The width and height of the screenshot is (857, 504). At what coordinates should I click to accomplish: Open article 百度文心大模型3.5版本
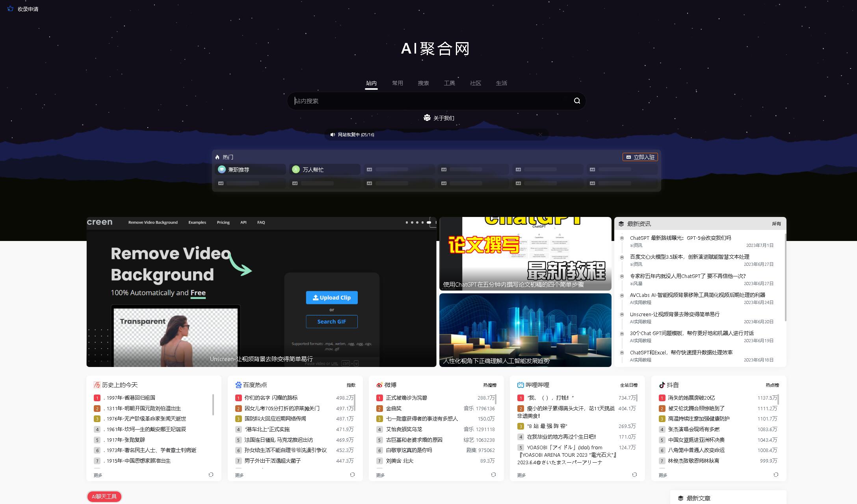pos(689,257)
